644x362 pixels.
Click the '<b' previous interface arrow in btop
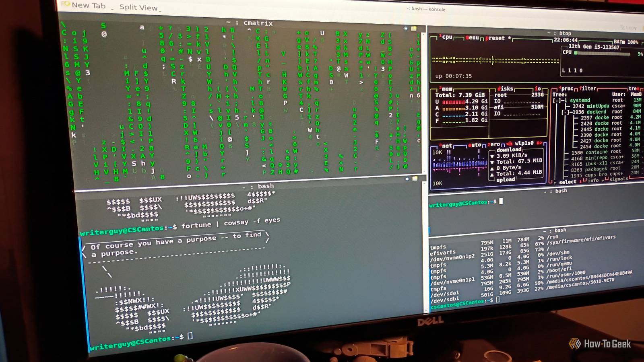509,144
